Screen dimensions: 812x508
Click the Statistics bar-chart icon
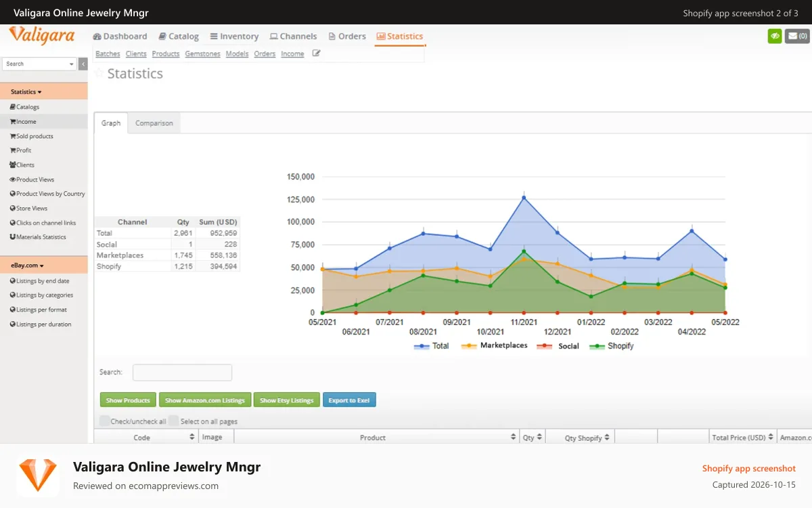pyautogui.click(x=380, y=37)
